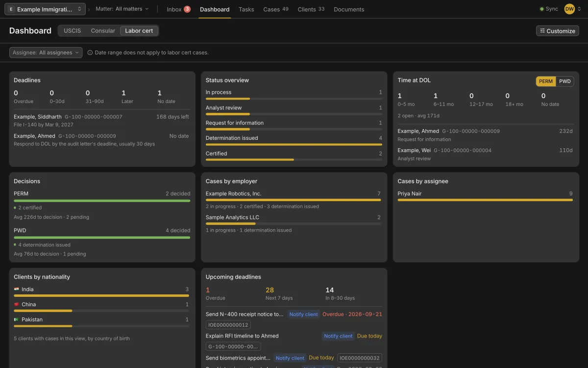Show PERM time at DOL
This screenshot has height=368, width=588.
(546, 81)
